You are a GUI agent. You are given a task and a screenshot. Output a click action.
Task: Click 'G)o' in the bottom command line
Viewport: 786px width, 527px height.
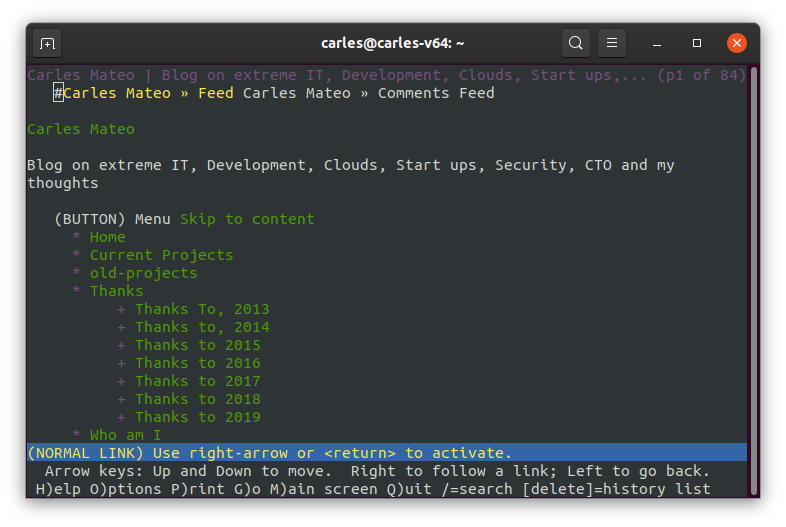247,489
